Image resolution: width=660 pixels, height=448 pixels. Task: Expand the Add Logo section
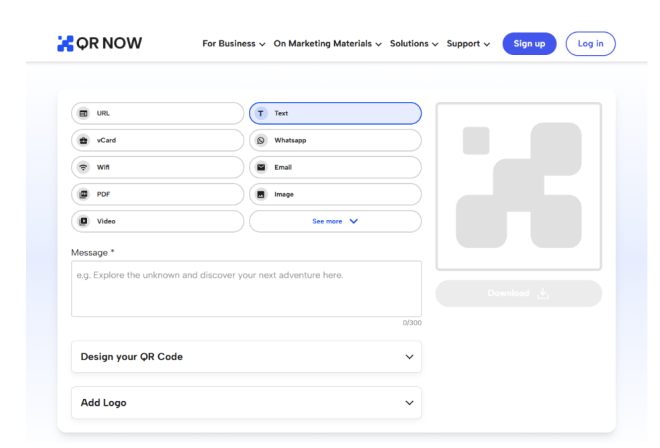tap(246, 403)
